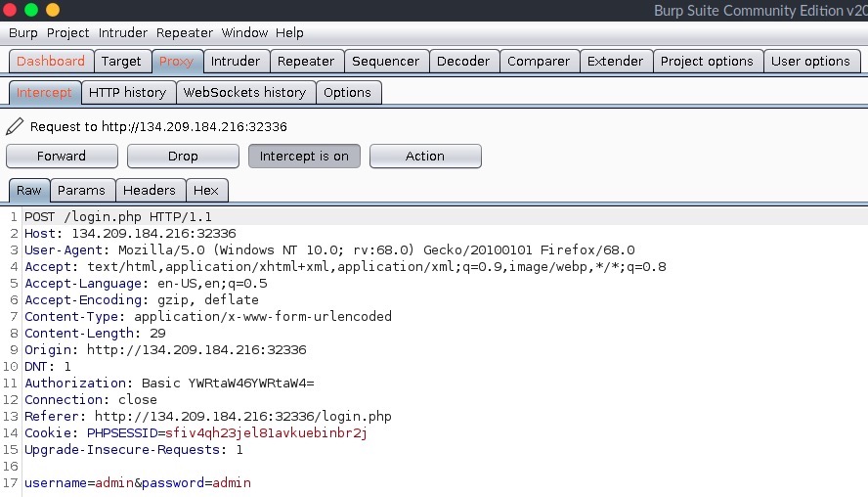Image resolution: width=868 pixels, height=497 pixels.
Task: Click the Referer header line
Action: 208,416
